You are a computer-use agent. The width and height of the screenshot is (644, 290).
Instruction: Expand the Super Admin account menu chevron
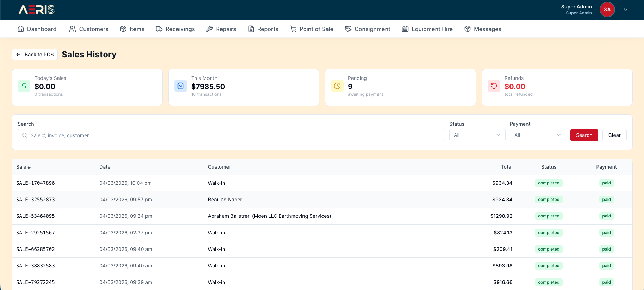click(x=626, y=10)
